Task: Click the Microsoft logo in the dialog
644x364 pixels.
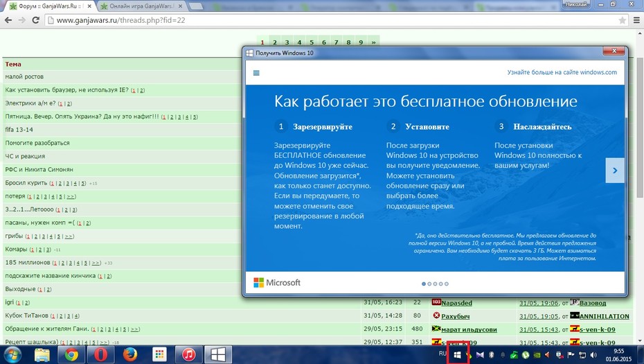Action: [x=277, y=283]
